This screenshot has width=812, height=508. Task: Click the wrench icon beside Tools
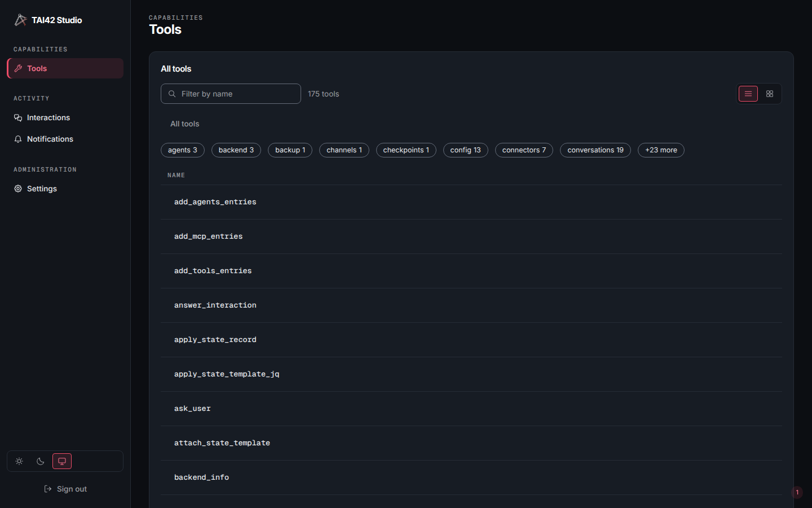[x=18, y=68]
